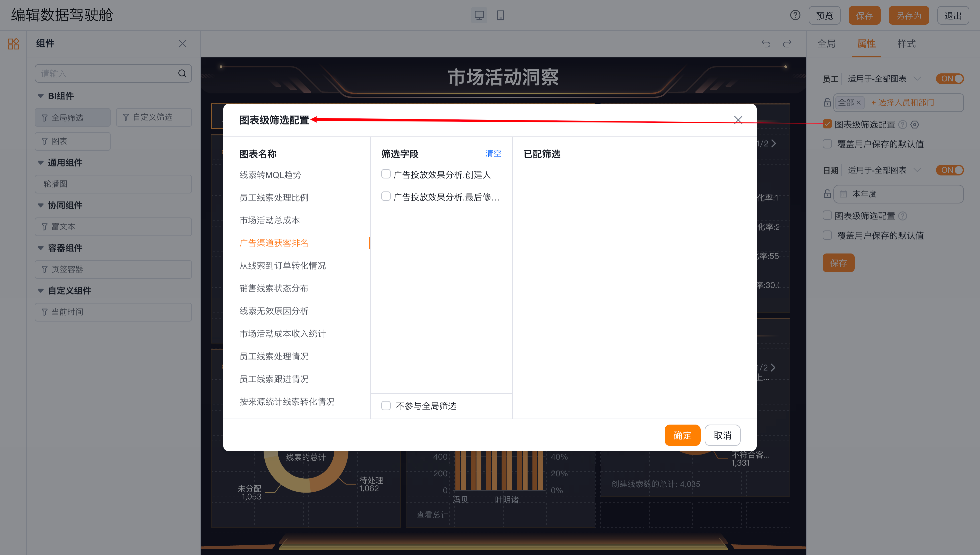Viewport: 980px width, 555px height.
Task: Switch to the 样式 tab
Action: pos(906,44)
